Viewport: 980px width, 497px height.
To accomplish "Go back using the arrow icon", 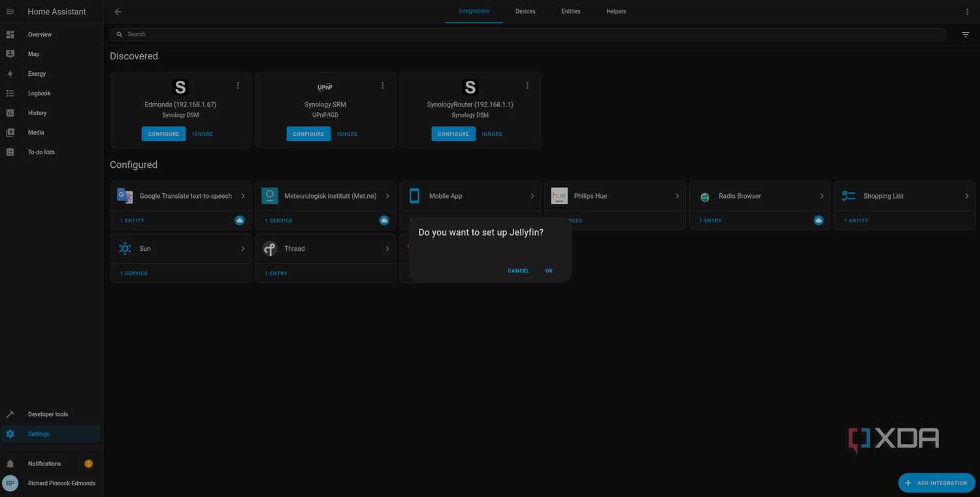I will click(118, 12).
